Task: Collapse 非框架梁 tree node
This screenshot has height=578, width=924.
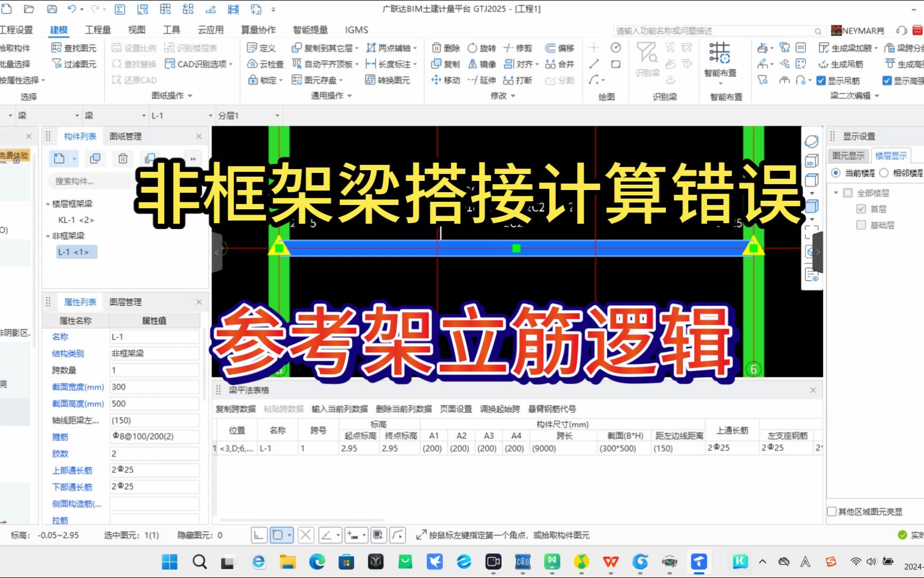Action: (48, 236)
